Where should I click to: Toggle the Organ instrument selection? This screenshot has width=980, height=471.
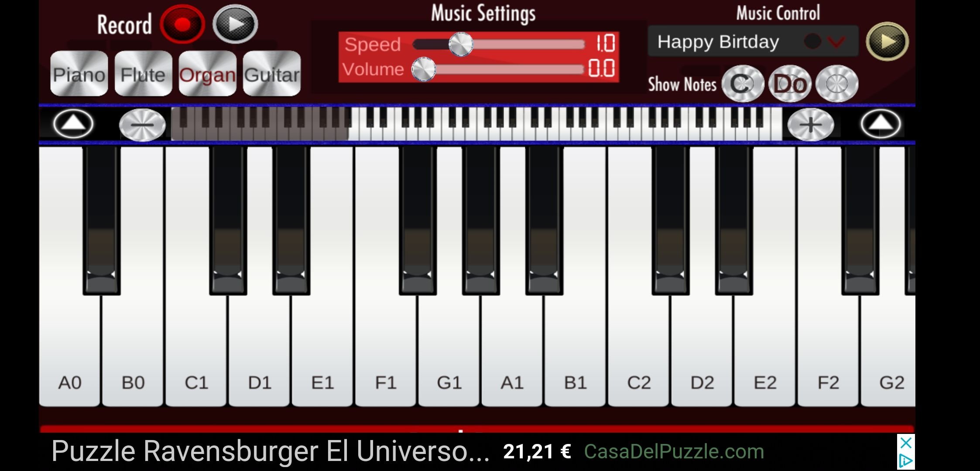207,74
